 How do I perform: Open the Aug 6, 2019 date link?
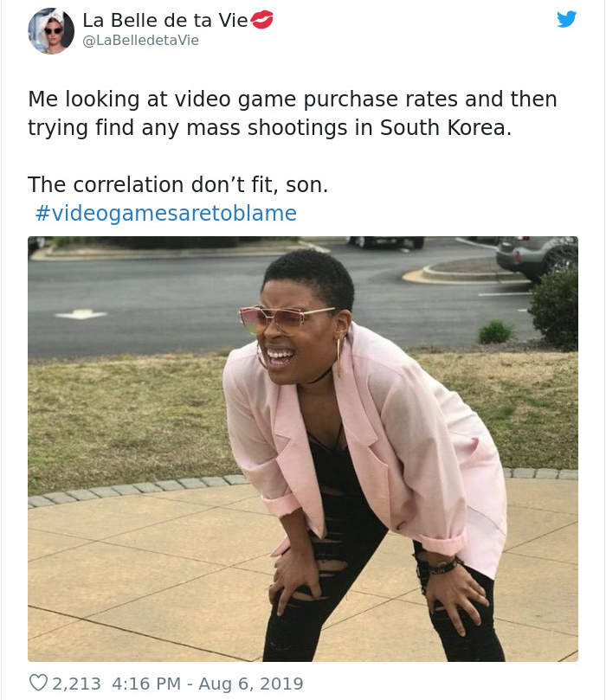[251, 684]
